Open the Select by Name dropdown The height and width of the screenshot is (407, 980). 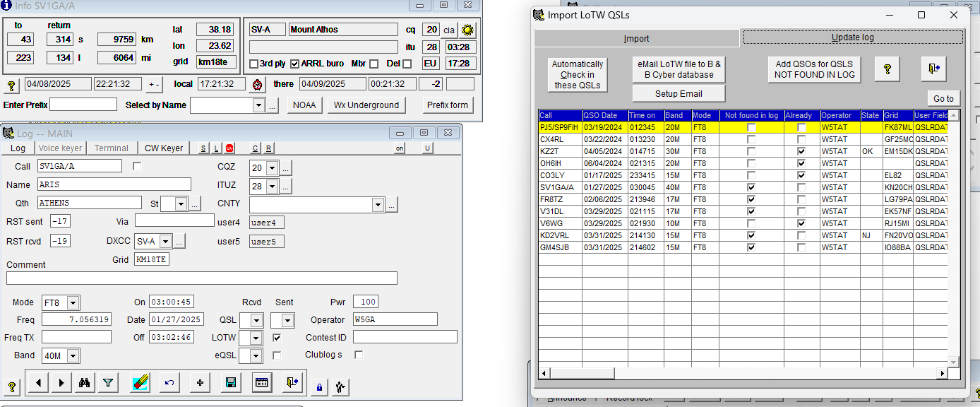[x=258, y=105]
